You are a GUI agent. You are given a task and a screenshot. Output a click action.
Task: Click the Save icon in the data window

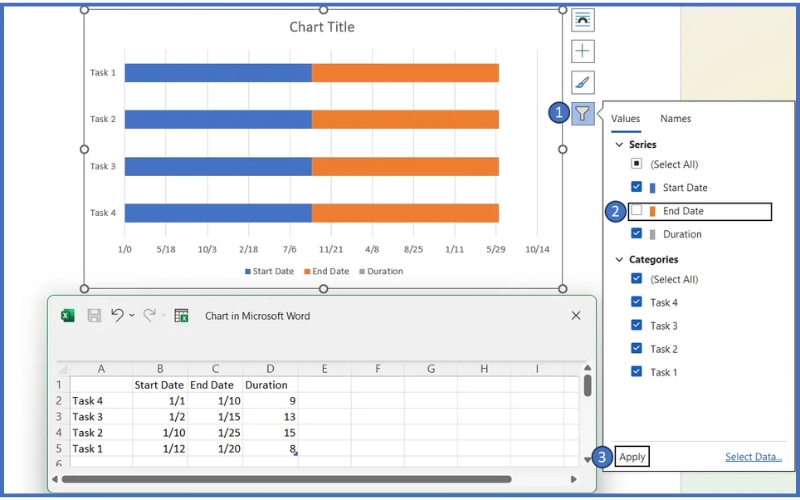pos(94,316)
